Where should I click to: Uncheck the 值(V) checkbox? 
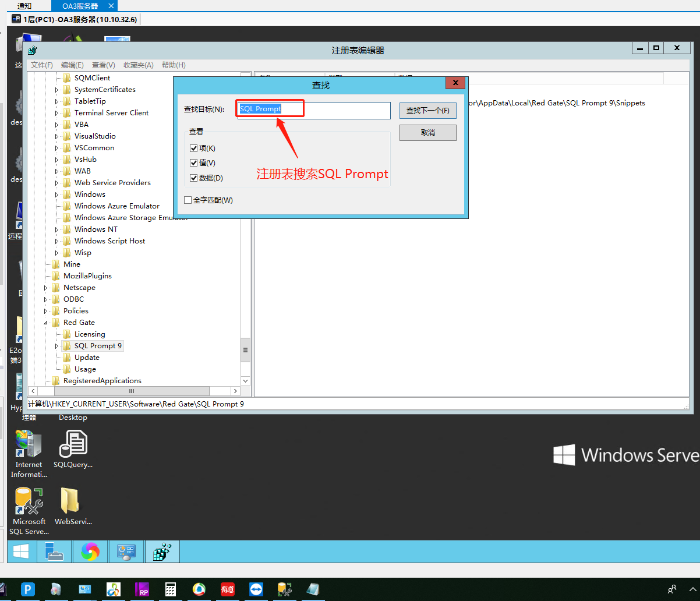194,163
